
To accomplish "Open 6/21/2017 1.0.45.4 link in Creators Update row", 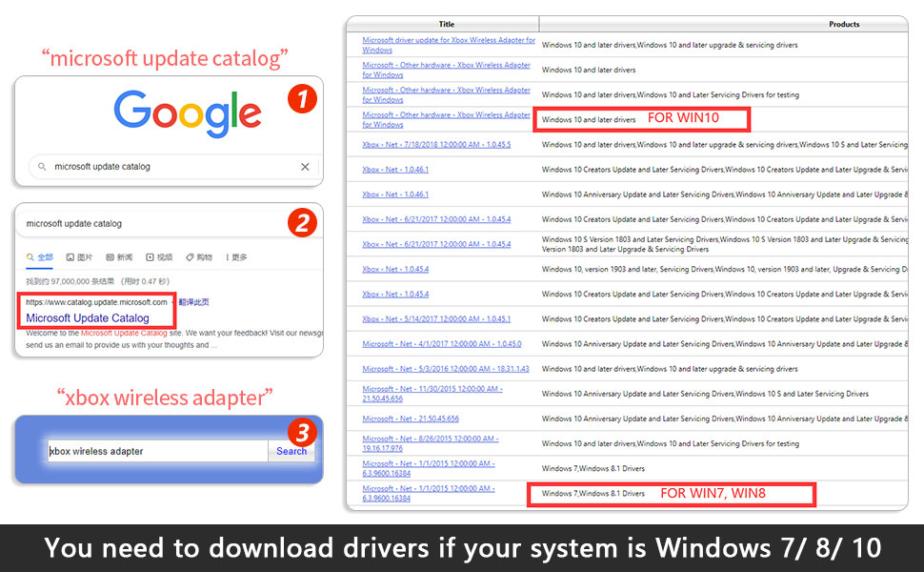I will click(436, 219).
